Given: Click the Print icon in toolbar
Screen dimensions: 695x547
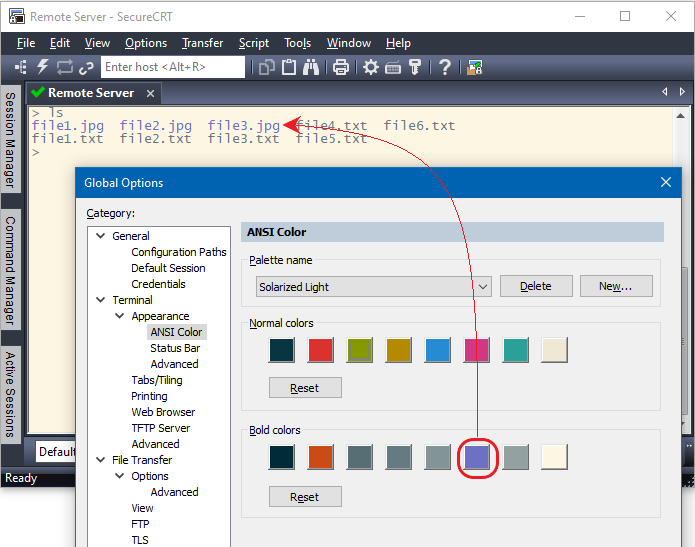Looking at the screenshot, I should click(341, 67).
